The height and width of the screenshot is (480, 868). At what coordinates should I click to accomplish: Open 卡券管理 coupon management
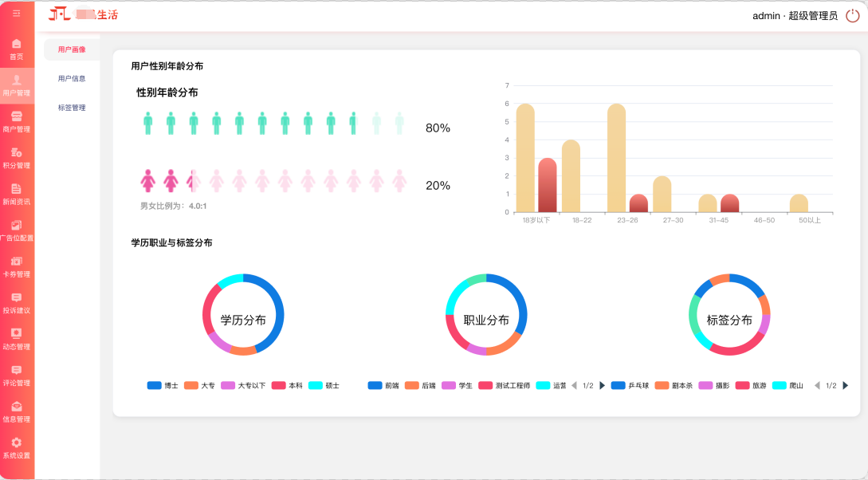point(17,267)
